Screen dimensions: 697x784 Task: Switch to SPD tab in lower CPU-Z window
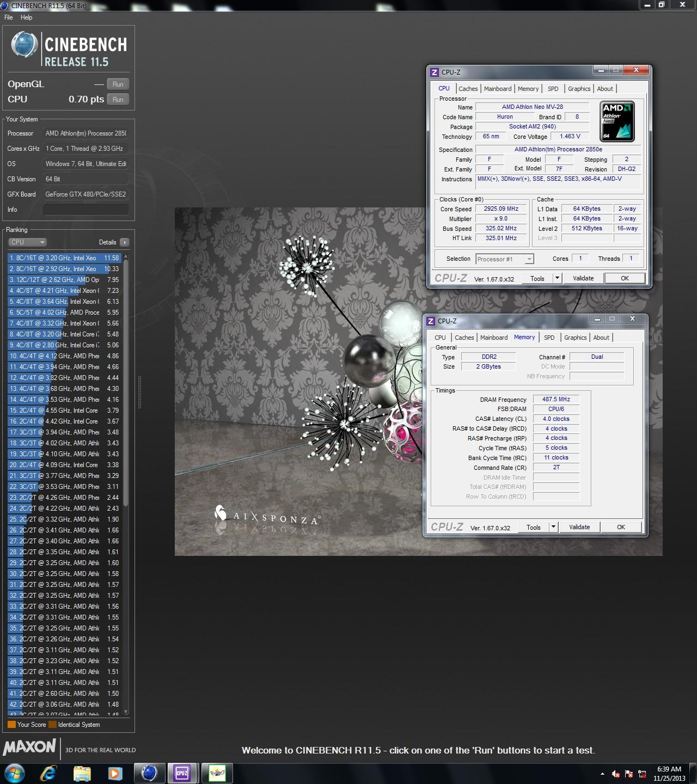549,338
